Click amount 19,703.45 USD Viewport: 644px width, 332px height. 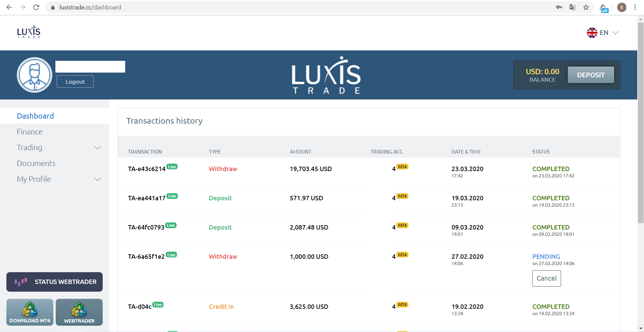pyautogui.click(x=311, y=169)
